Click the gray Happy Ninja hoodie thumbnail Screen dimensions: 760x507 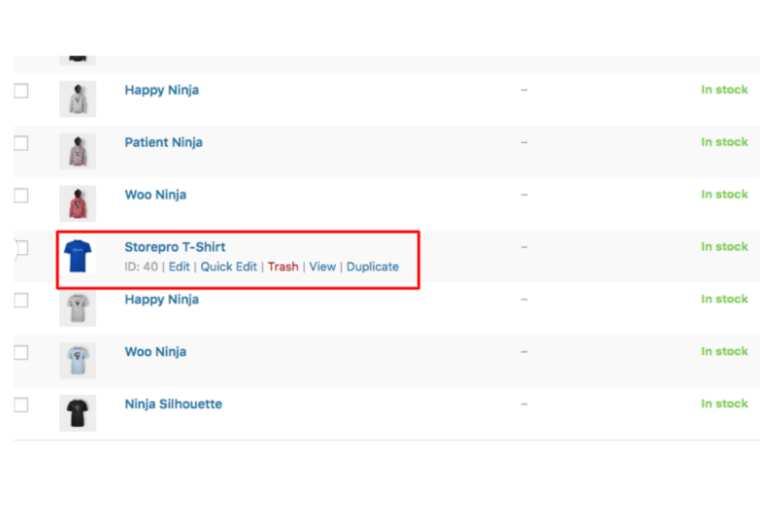(77, 98)
